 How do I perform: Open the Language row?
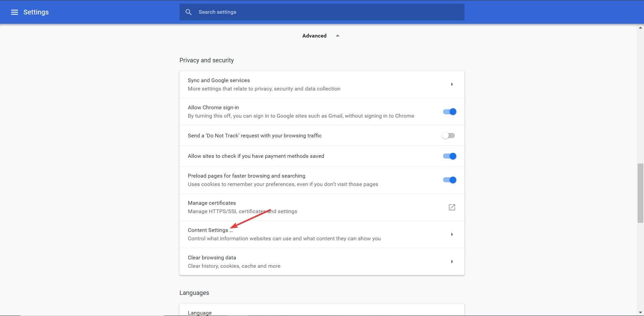(x=322, y=310)
